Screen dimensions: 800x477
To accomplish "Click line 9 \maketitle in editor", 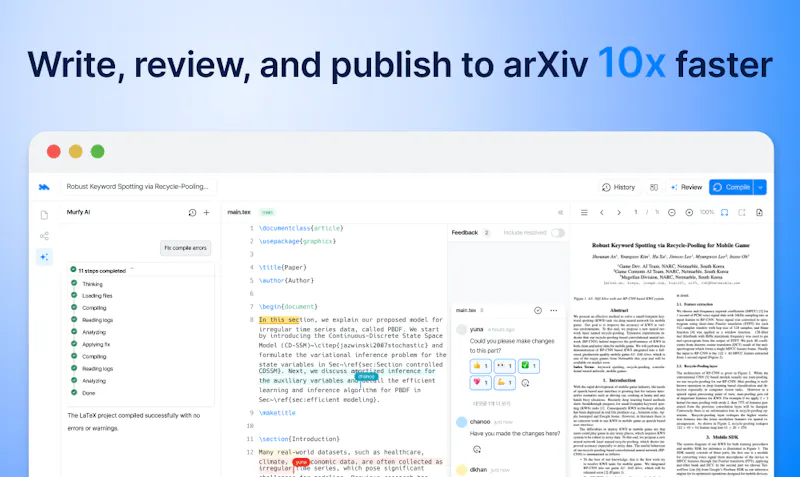I will 277,413.
